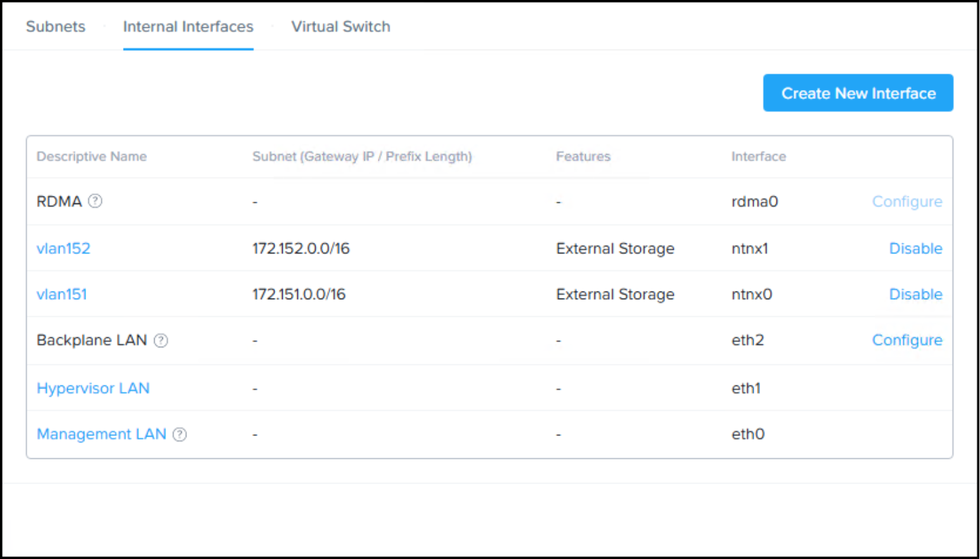
Task: Click the Features column header
Action: pyautogui.click(x=583, y=157)
